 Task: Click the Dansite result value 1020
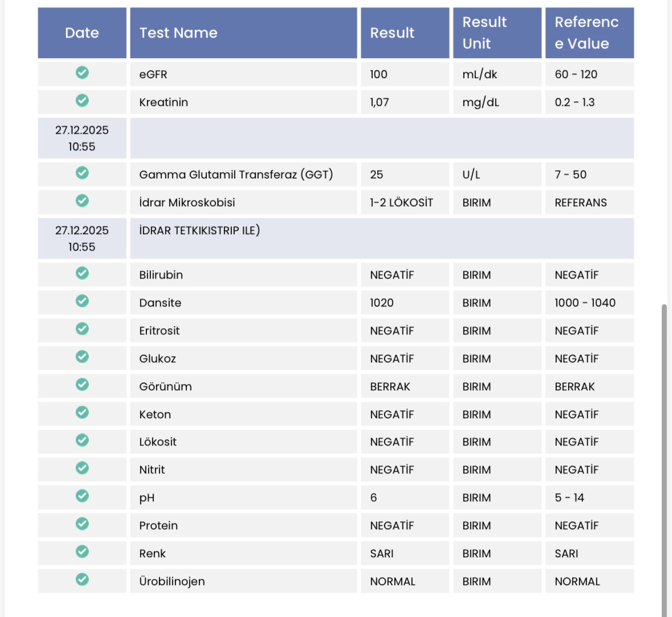[381, 303]
